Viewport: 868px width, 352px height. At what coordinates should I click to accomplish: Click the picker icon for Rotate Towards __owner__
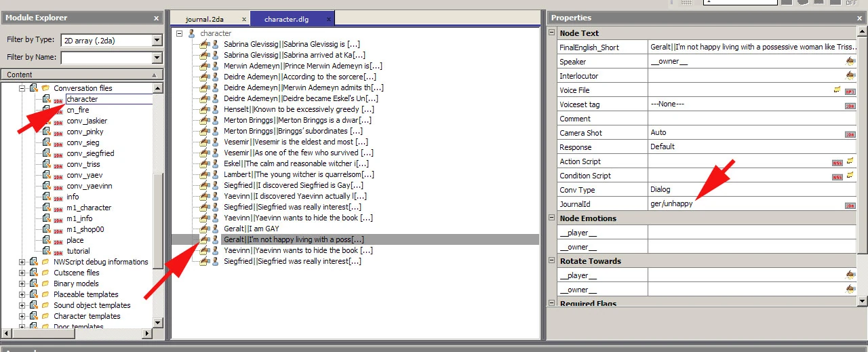[850, 289]
